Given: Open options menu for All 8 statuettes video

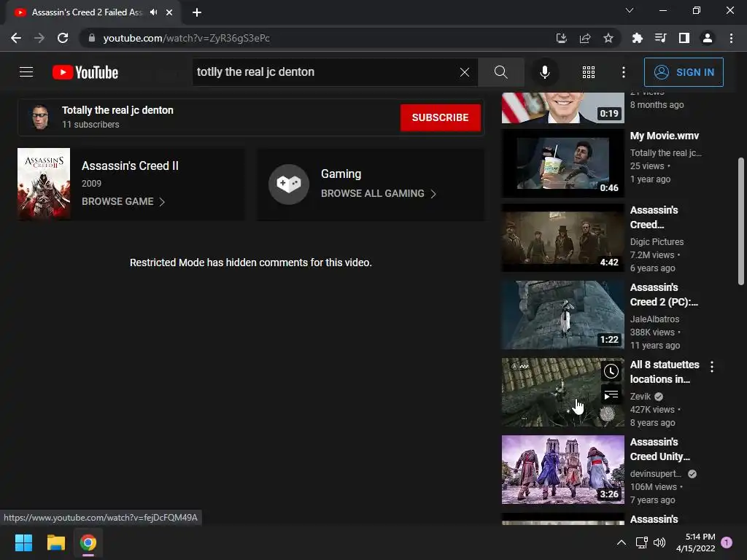Looking at the screenshot, I should 712,366.
